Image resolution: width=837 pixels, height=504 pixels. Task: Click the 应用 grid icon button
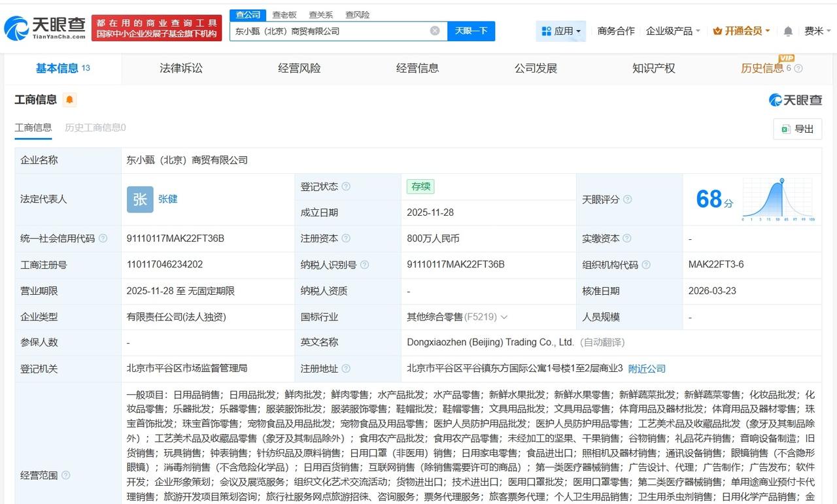tap(547, 31)
